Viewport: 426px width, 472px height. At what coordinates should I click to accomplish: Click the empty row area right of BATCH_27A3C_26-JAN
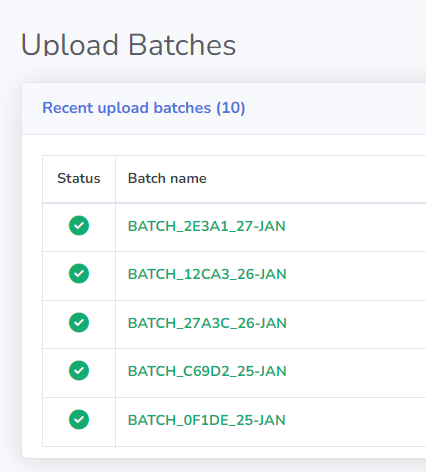356,324
